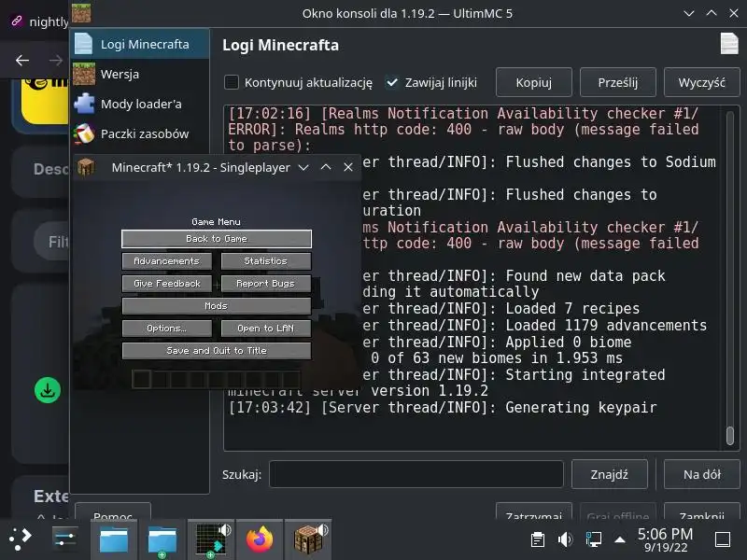747x560 pixels.
Task: Open the network tray icon
Action: (x=593, y=539)
